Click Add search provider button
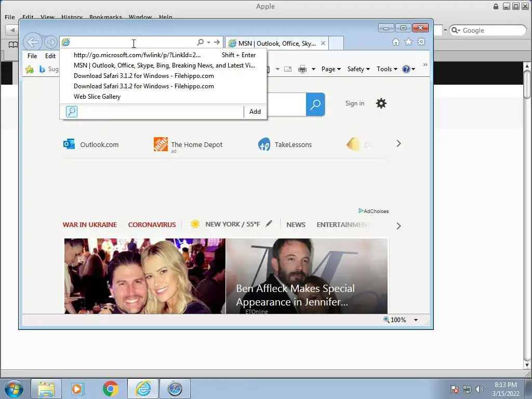The height and width of the screenshot is (399, 532). click(255, 112)
